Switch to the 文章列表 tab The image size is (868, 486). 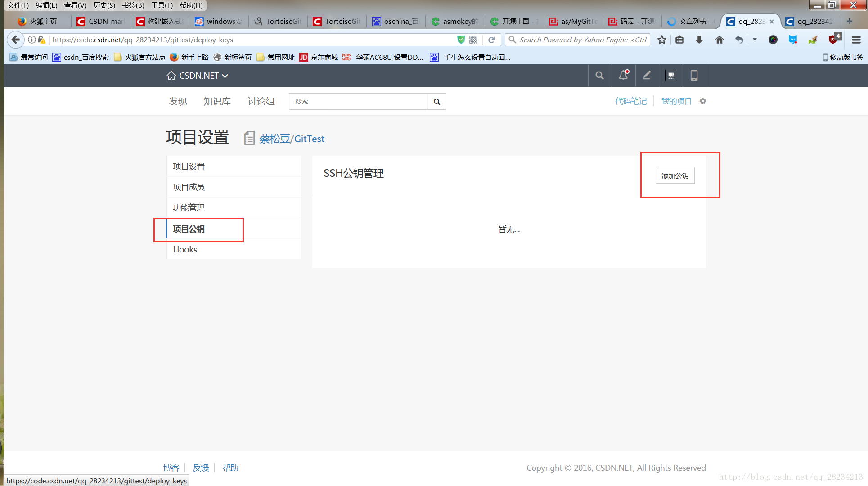point(692,21)
